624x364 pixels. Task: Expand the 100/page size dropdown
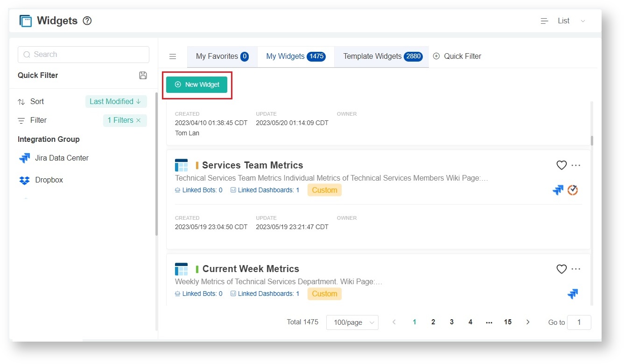352,322
